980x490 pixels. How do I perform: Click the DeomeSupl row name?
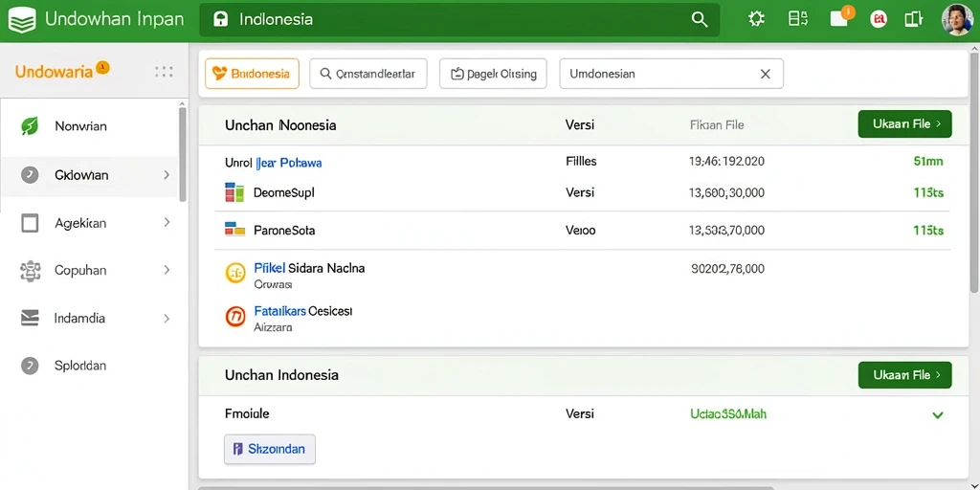283,193
